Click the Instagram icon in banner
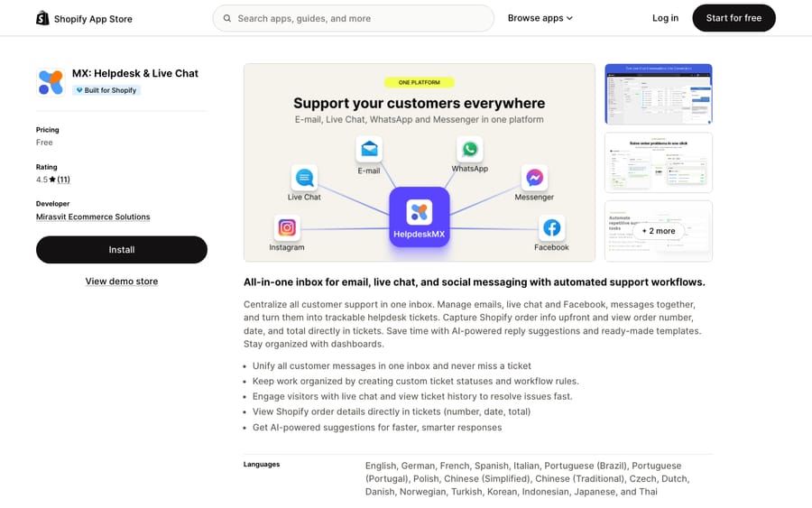812x508 pixels. [x=287, y=227]
